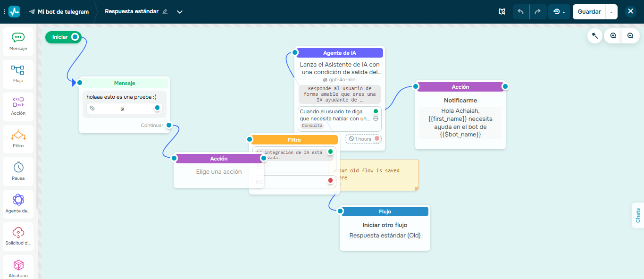644x279 pixels.
Task: Select the Agente de IA sidebar tool
Action: pos(18,203)
